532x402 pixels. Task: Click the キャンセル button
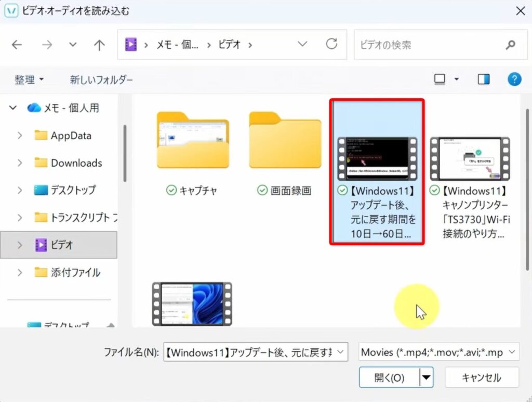(x=482, y=378)
